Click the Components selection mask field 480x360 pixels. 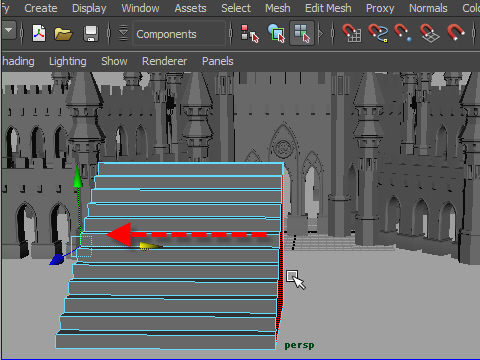point(179,34)
